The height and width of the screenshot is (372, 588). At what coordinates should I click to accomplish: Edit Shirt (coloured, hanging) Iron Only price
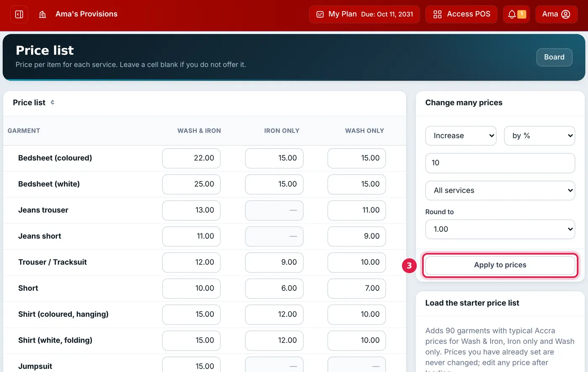[274, 314]
